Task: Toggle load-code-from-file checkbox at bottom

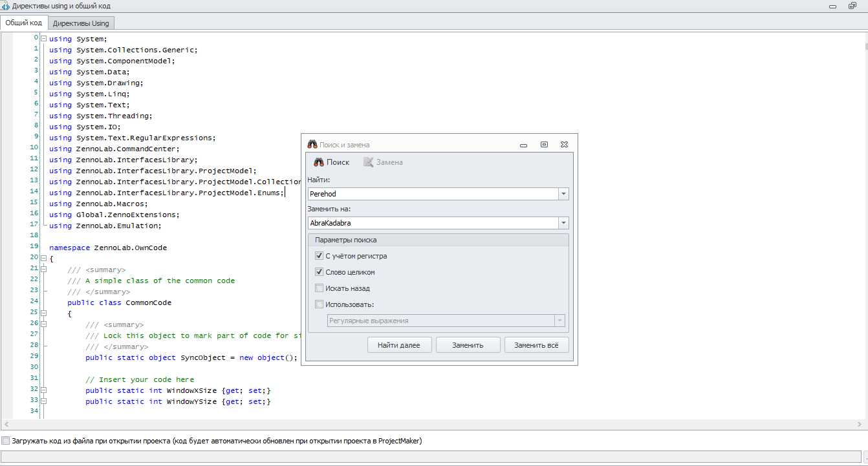Action: (6, 441)
